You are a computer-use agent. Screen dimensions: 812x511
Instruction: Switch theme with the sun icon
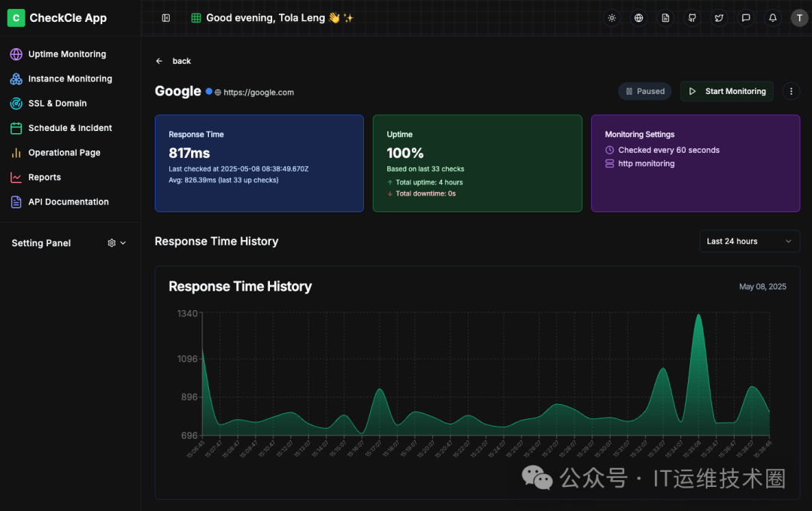(611, 18)
